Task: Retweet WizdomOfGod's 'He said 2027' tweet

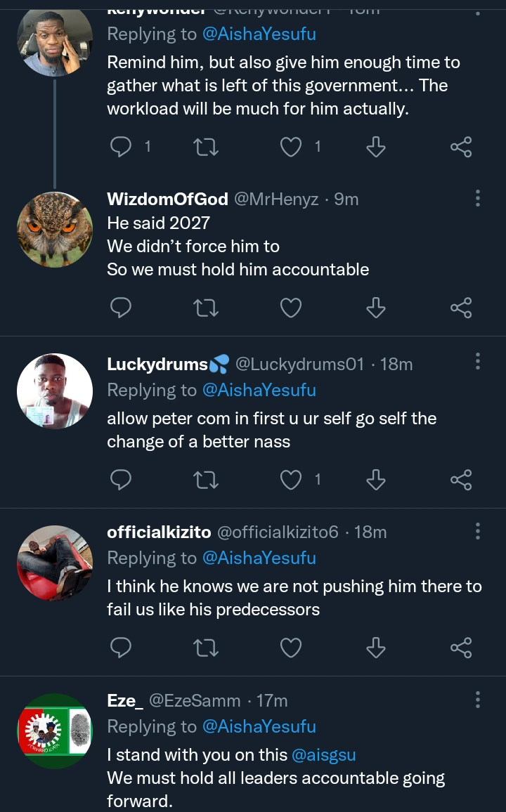Action: 206,308
